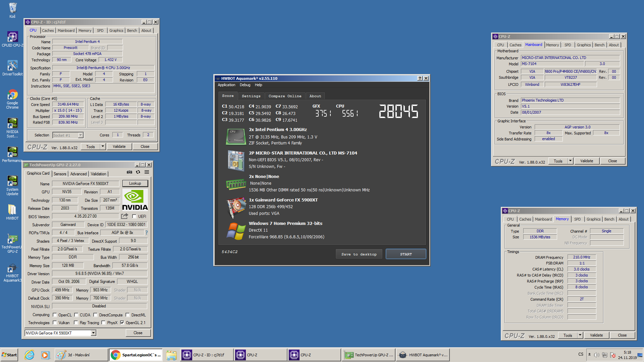Expand Tools dropdown arrow in CPU-Z ID window
The image size is (644, 362).
coord(103,146)
